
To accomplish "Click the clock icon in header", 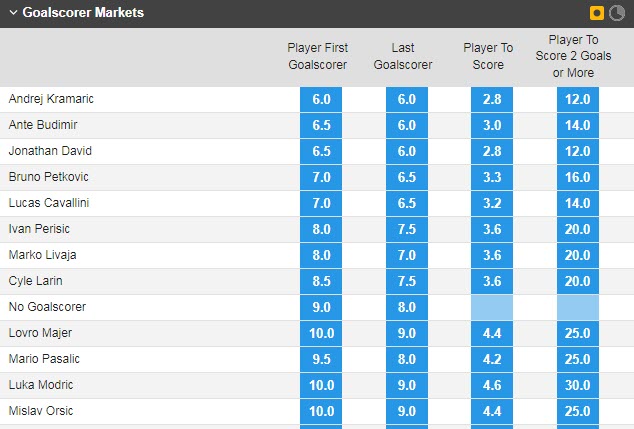I will pos(616,14).
